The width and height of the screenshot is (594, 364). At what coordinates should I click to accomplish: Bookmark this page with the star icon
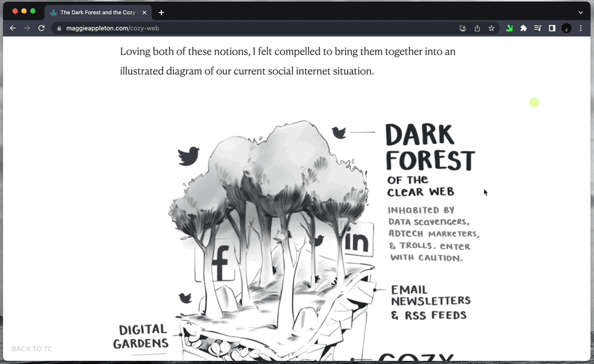(491, 28)
